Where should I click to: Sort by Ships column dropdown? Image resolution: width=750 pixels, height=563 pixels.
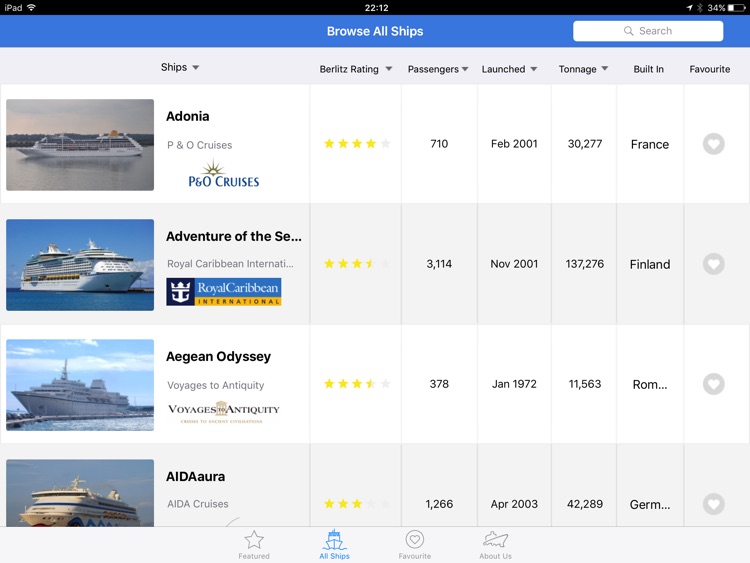(180, 67)
